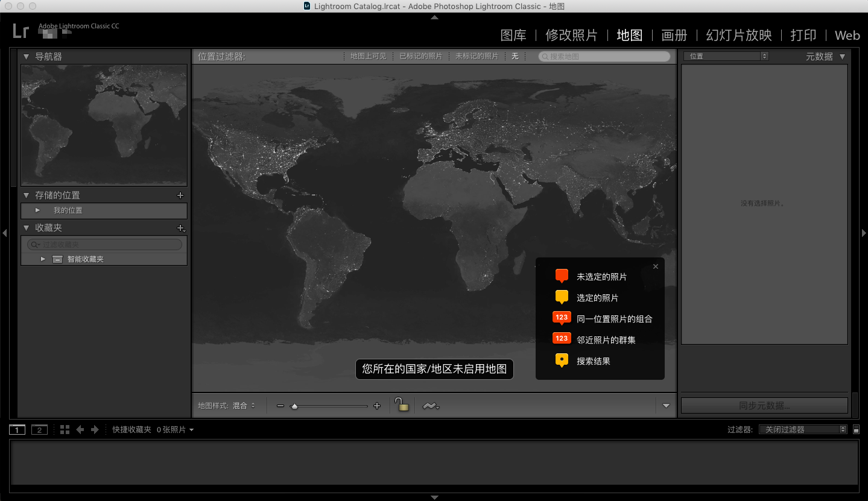Click the Lr logo identity plate
Viewport: 868px width, 501px height.
[21, 31]
